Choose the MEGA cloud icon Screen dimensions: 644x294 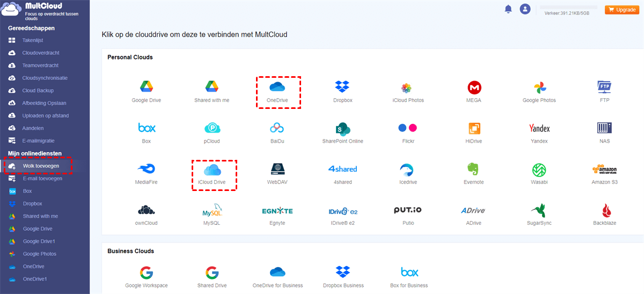click(474, 87)
